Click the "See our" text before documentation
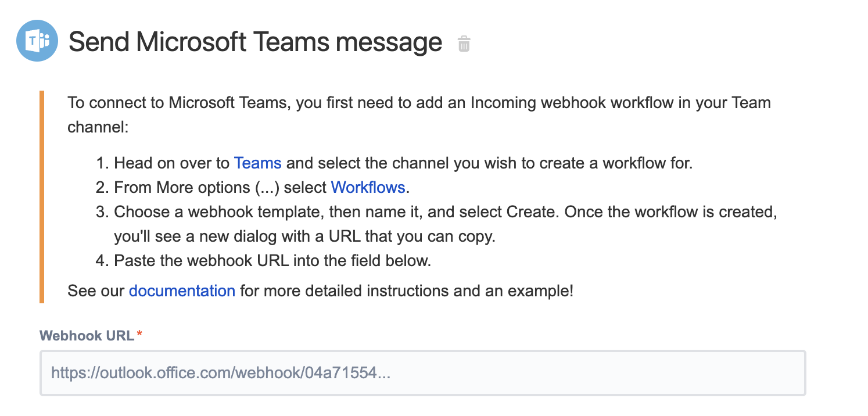Image resolution: width=868 pixels, height=416 pixels. coord(96,291)
